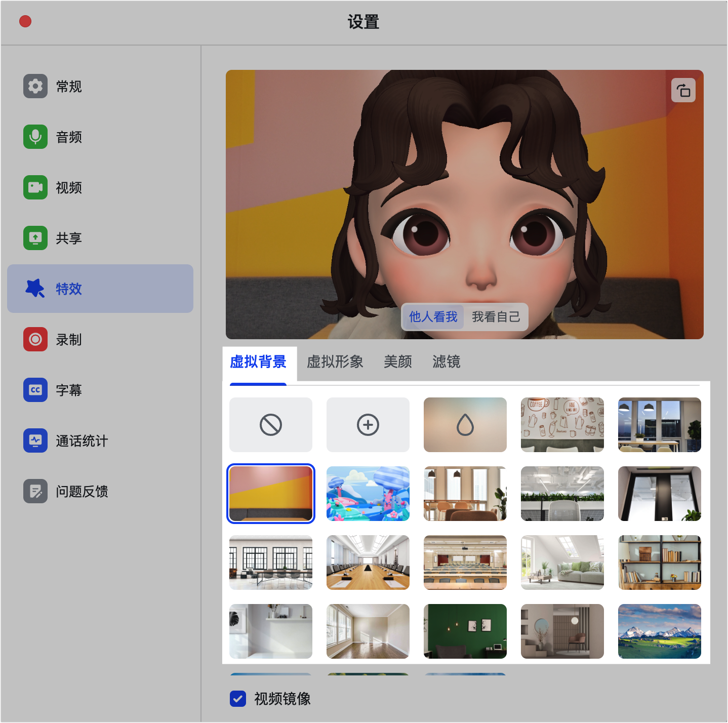Open the 通话统计 statistics icon

pyautogui.click(x=35, y=440)
